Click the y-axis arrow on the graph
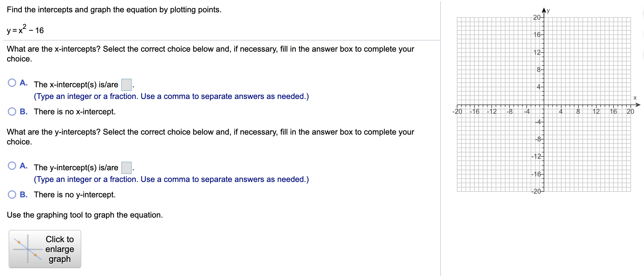The width and height of the screenshot is (644, 276). pos(544,10)
